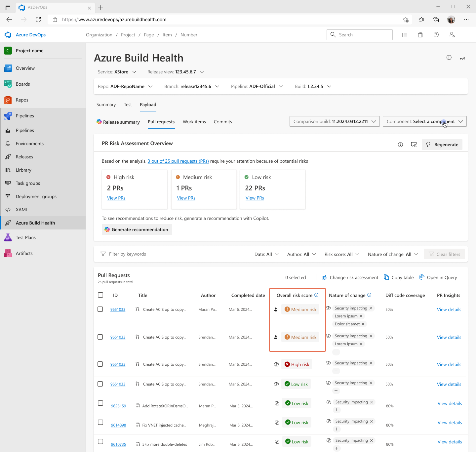Reload the page with the refresh icon

[x=38, y=20]
